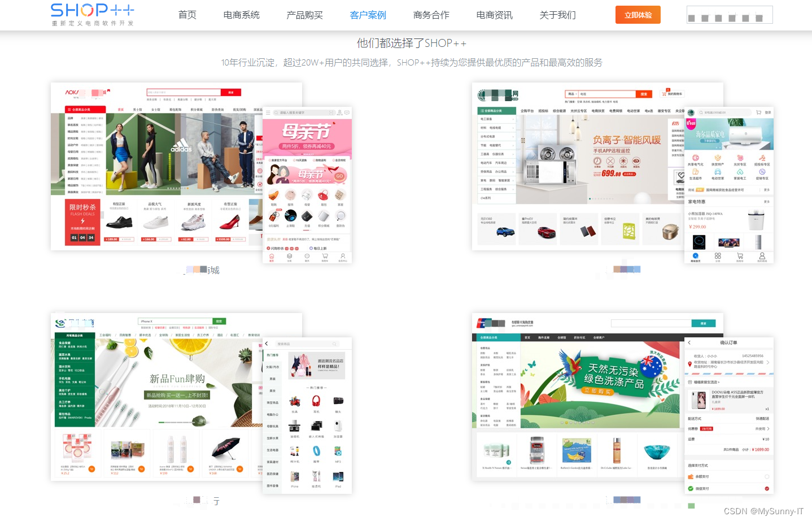Open the 商务合作 nav item
The image size is (812, 521).
coord(431,15)
